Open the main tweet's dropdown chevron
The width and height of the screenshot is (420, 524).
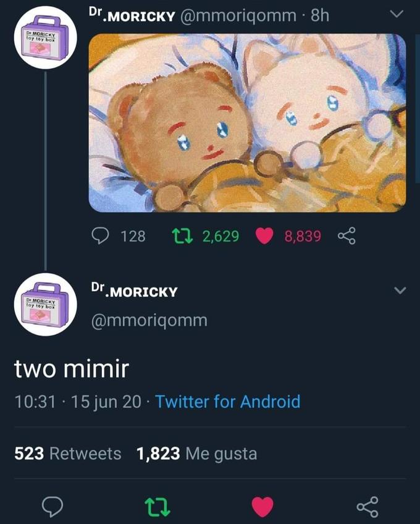coord(400,290)
